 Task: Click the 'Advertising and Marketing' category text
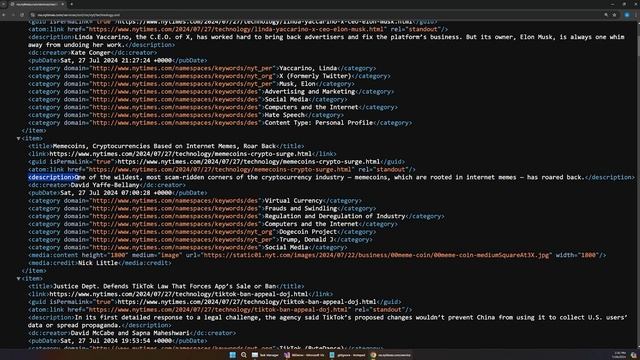[x=310, y=91]
